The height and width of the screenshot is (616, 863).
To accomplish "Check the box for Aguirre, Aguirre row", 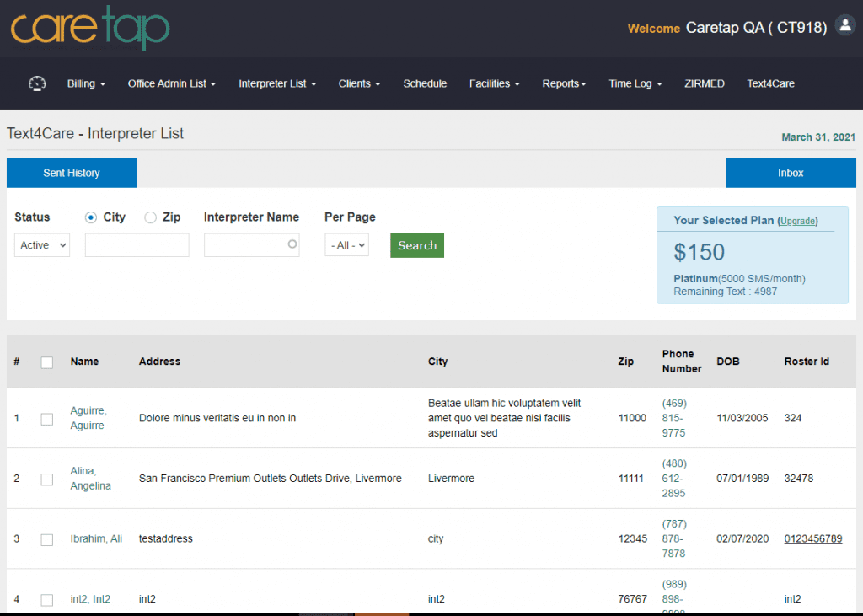I will click(x=47, y=419).
